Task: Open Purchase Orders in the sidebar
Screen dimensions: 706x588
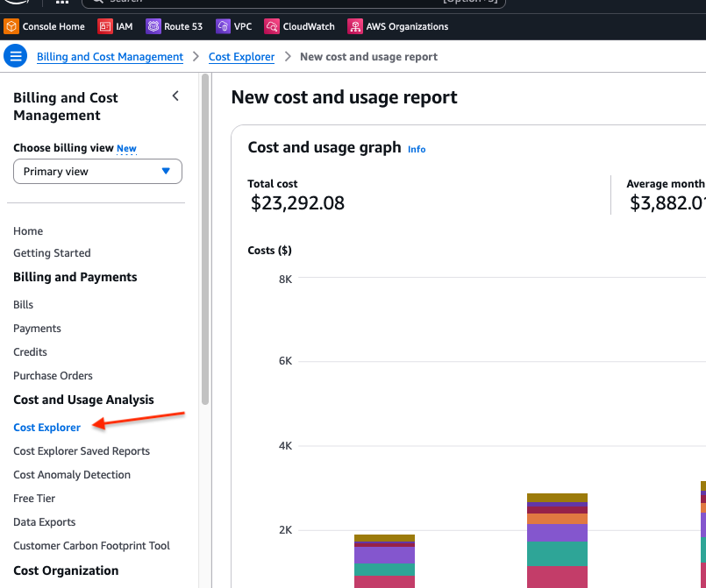Action: click(53, 376)
